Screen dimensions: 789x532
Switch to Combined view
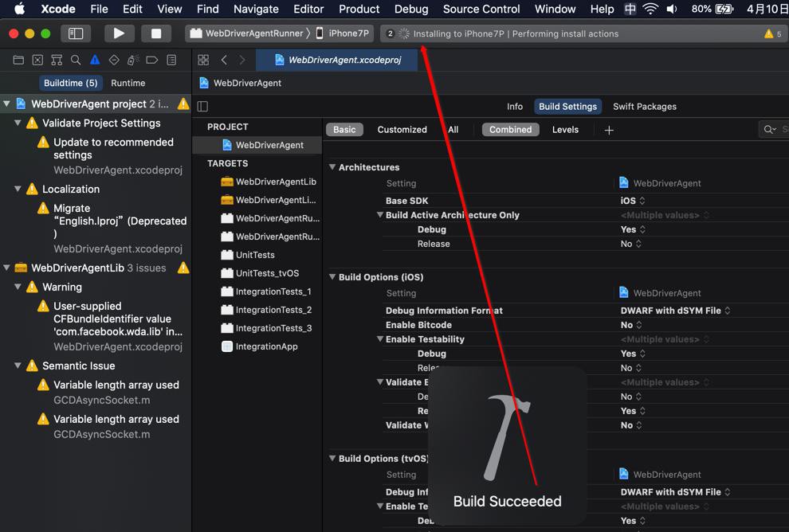(510, 130)
